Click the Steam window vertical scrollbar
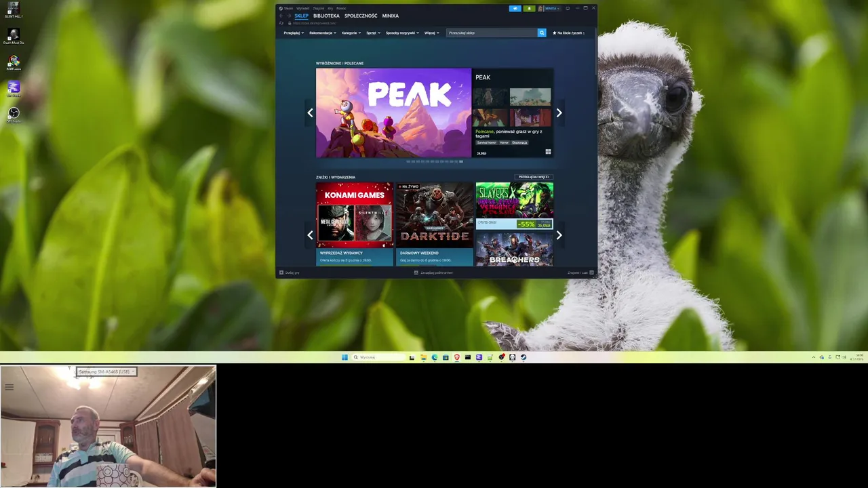Screen dimensions: 868x488 coord(595,51)
